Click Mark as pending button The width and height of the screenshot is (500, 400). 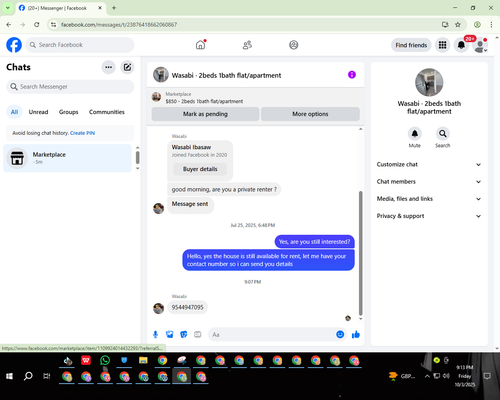(x=205, y=114)
